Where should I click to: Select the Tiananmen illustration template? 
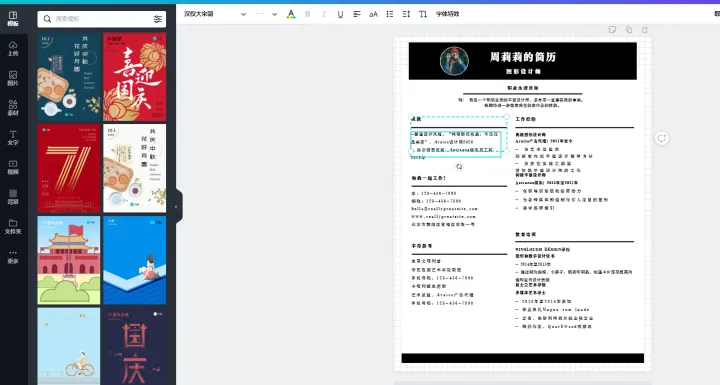[69, 260]
